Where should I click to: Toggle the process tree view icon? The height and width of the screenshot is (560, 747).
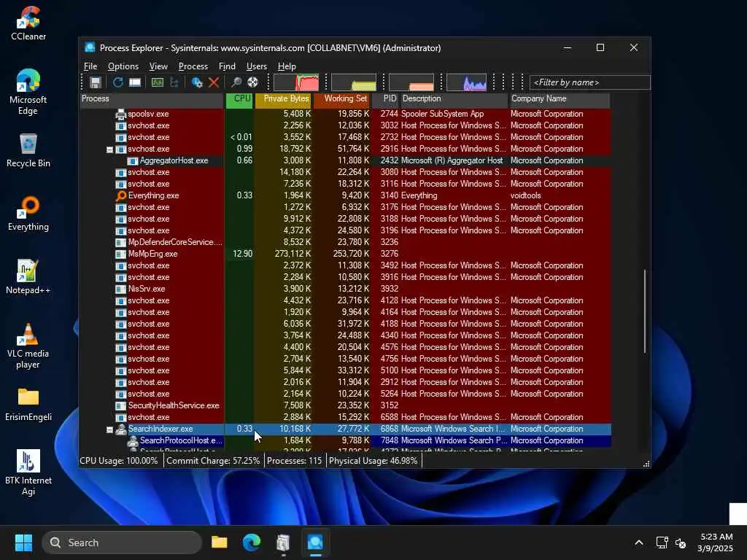[x=174, y=82]
